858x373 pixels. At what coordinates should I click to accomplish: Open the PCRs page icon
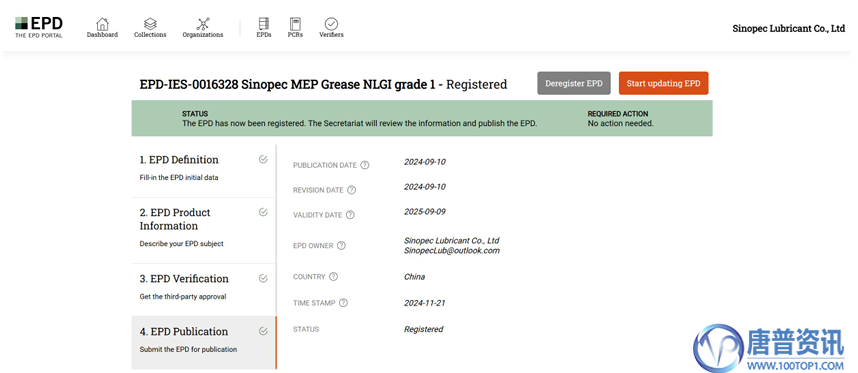pos(295,24)
